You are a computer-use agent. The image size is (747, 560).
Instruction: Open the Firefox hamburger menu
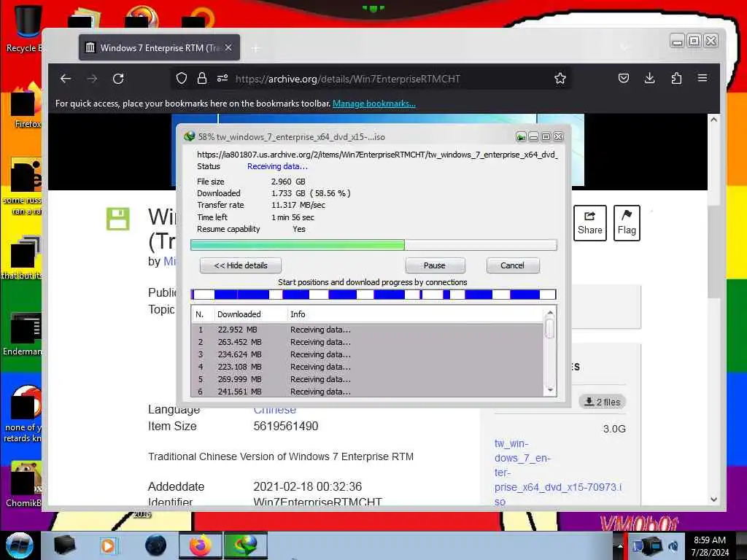pyautogui.click(x=703, y=78)
